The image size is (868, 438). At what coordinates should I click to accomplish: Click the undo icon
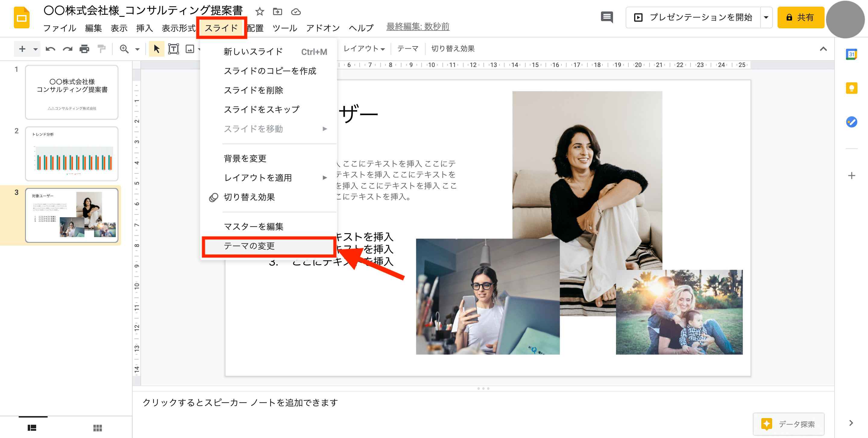coord(50,49)
